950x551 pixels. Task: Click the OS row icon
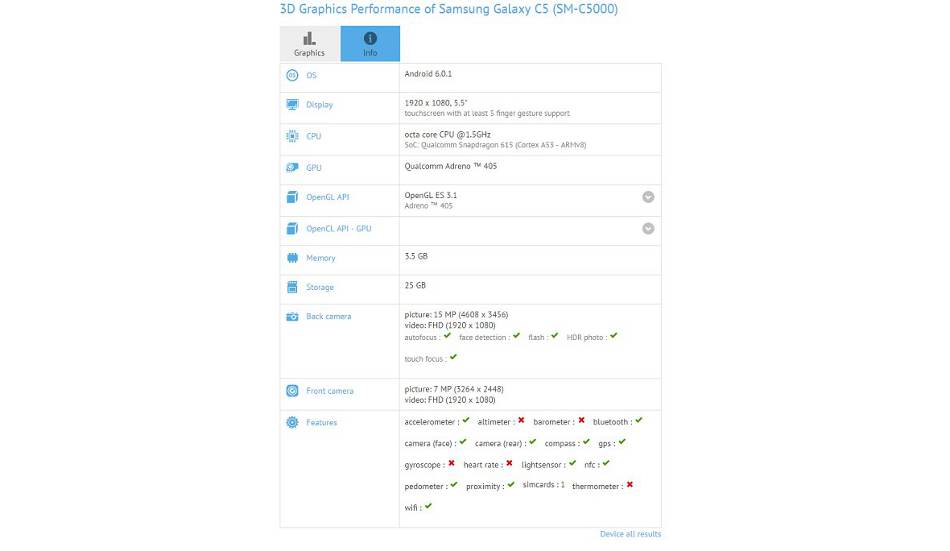pos(292,75)
